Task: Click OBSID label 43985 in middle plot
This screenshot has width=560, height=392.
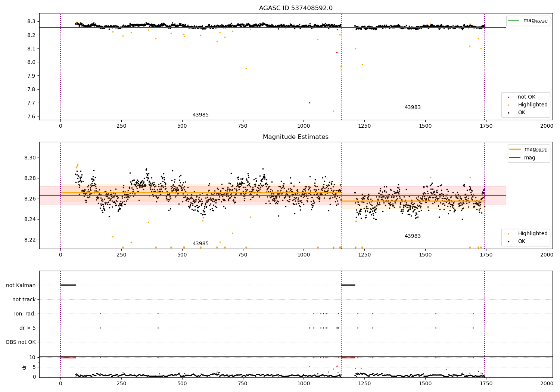Action: pos(200,244)
